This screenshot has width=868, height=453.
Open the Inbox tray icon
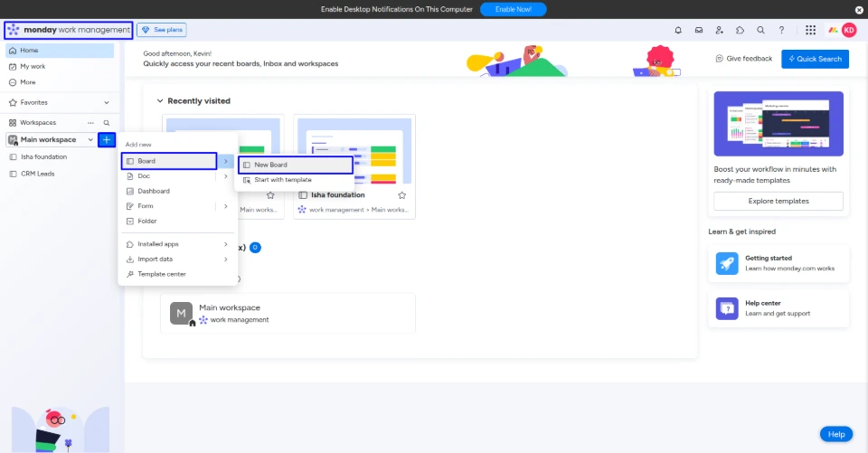coord(699,30)
